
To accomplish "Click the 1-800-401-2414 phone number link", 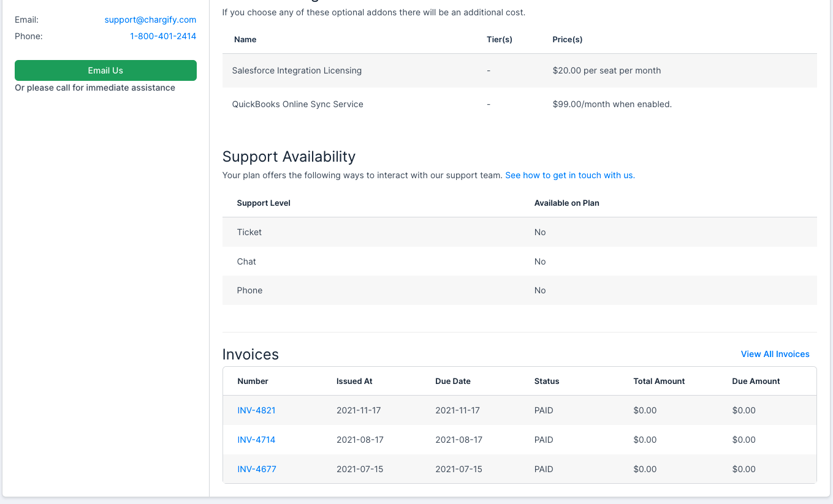I will coord(163,36).
